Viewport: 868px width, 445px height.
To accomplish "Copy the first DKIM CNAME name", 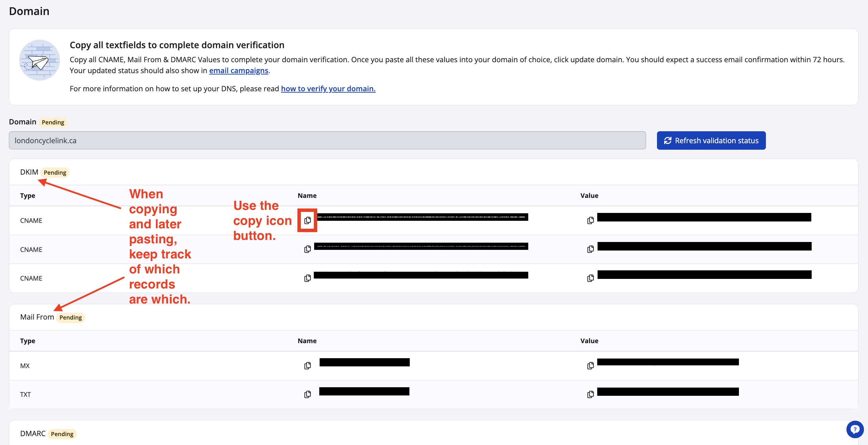I will [307, 220].
